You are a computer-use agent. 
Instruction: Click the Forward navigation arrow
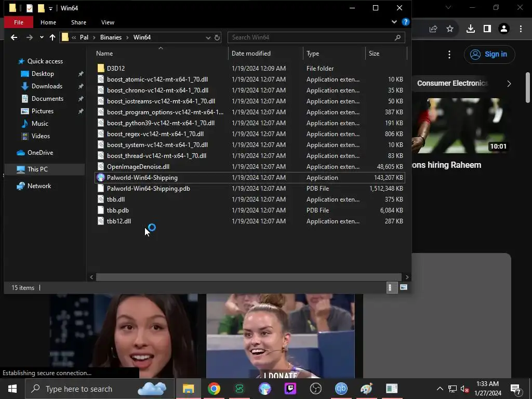30,37
